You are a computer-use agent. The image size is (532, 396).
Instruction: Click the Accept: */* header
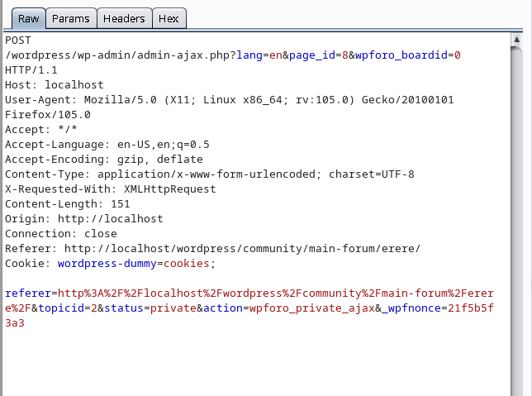tap(41, 130)
